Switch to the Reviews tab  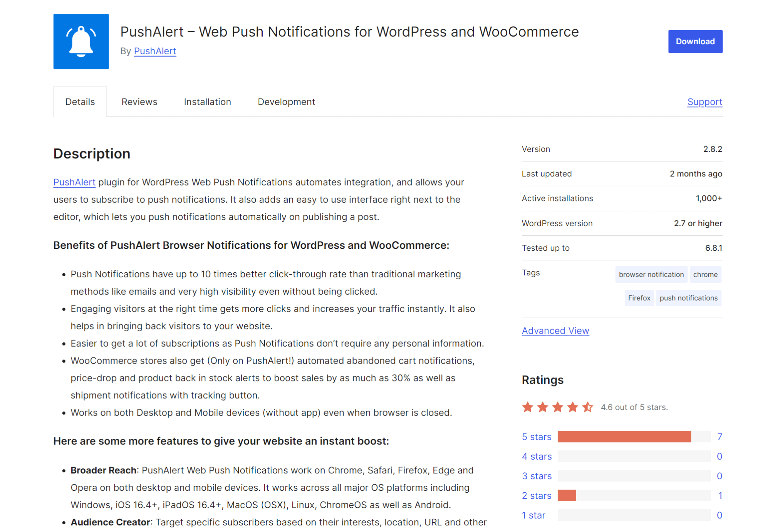[139, 102]
